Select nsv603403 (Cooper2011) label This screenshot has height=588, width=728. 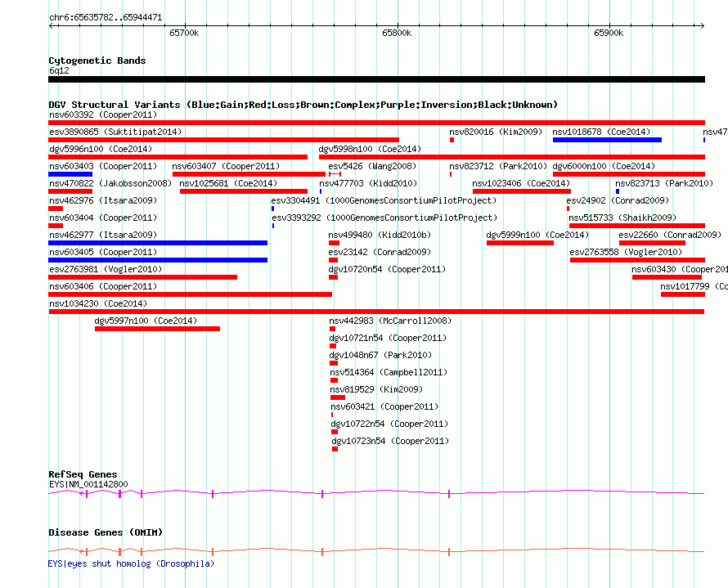(103, 166)
